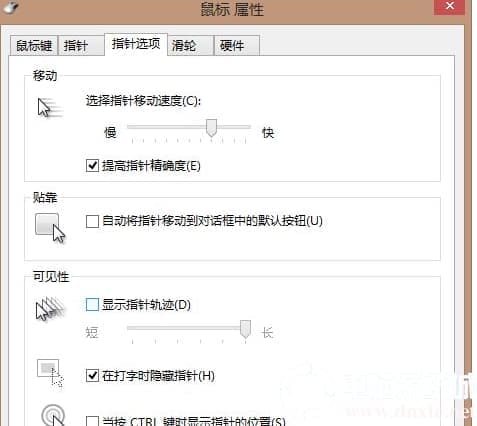
Task: Toggle 提高指针精确度 checkbox
Action: coord(92,165)
